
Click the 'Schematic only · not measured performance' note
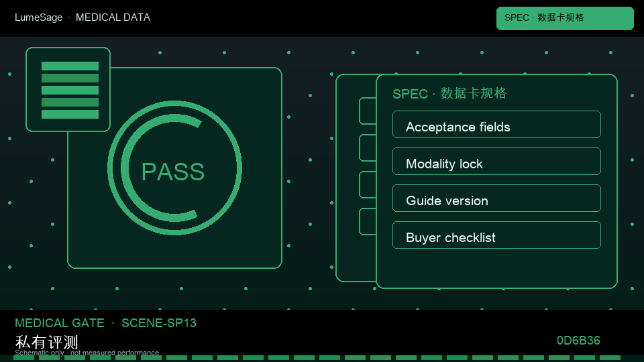(x=87, y=353)
